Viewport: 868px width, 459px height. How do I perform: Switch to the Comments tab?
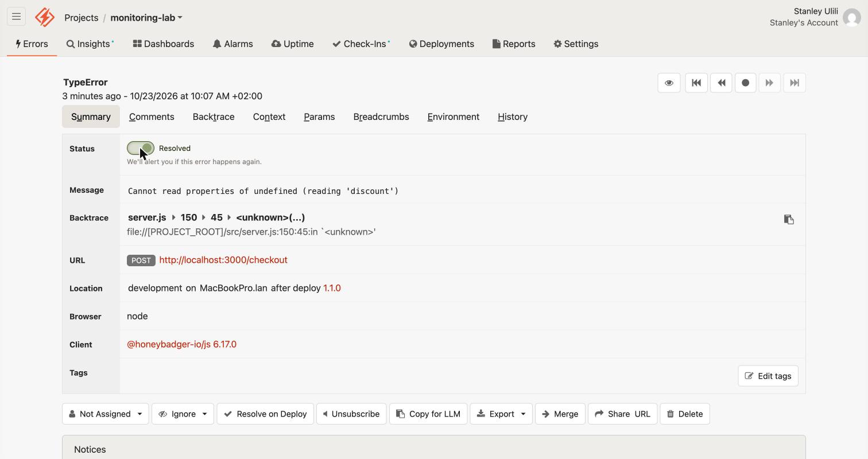coord(152,116)
